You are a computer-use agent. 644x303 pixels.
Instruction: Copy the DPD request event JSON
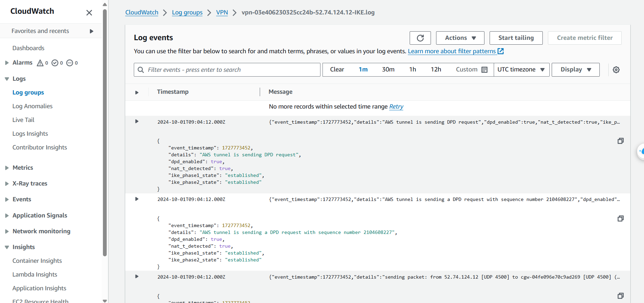(x=621, y=141)
